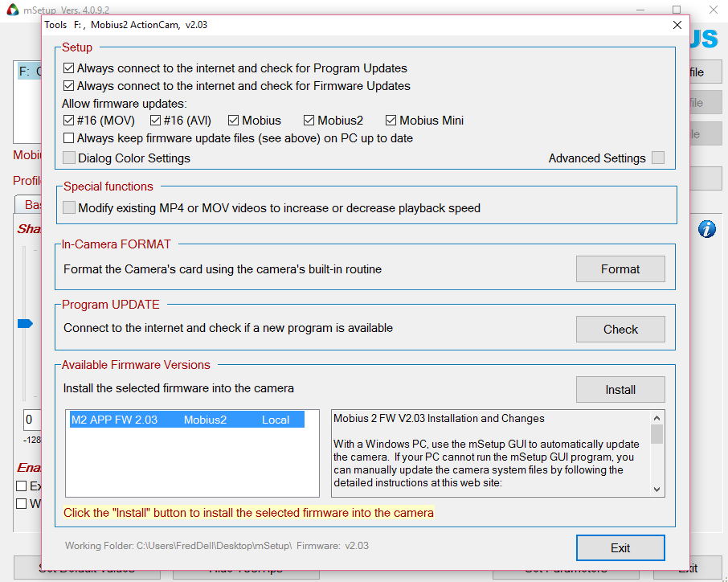Check for a new program version
This screenshot has width=728, height=582.
click(620, 330)
